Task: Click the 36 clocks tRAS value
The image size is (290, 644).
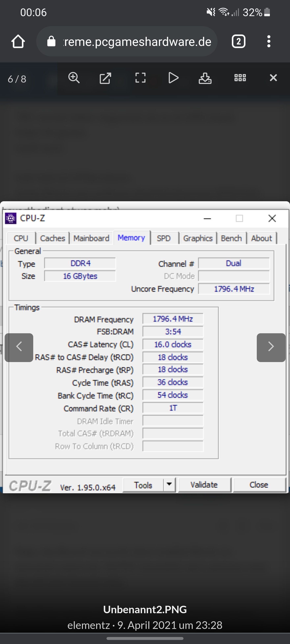Action: point(173,382)
